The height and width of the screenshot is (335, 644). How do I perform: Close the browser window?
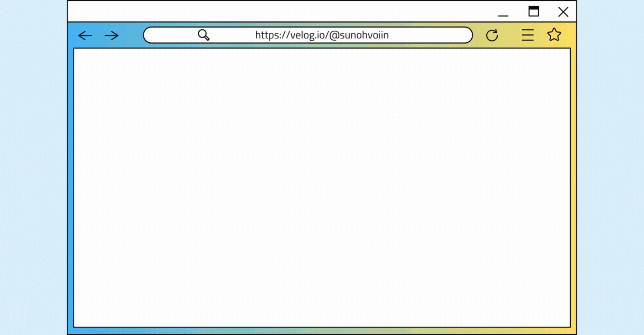coord(563,12)
